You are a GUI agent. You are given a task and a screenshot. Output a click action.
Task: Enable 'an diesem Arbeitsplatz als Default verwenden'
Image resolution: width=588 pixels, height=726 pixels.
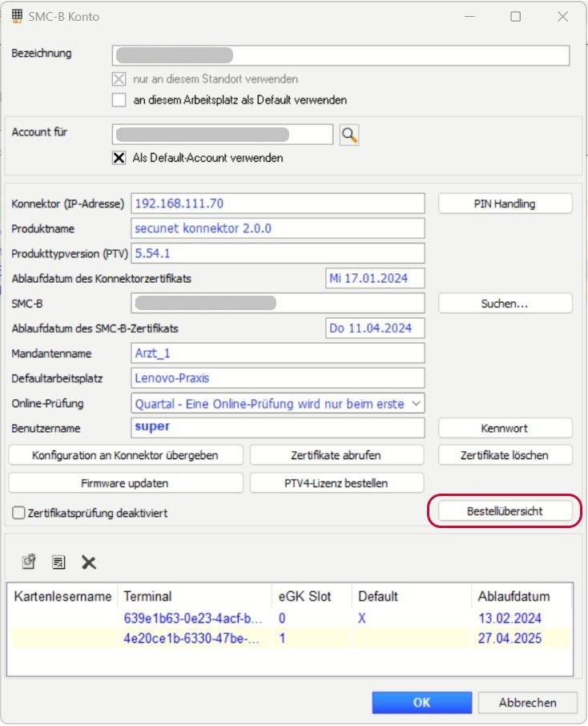[x=119, y=100]
